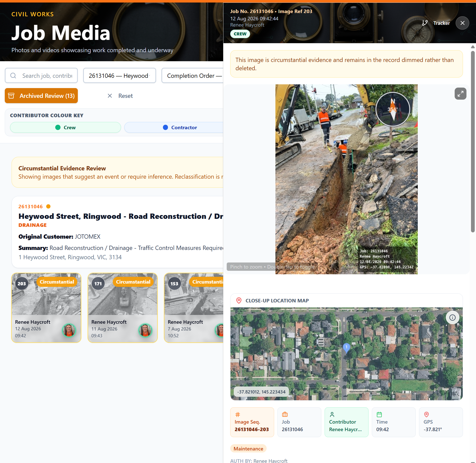Click the Job 26131046 briefcase tile
476x463 pixels.
pyautogui.click(x=299, y=422)
